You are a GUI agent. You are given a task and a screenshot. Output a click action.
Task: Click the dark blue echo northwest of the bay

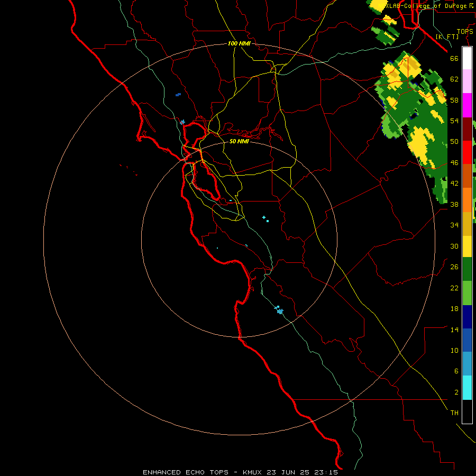[x=178, y=95]
